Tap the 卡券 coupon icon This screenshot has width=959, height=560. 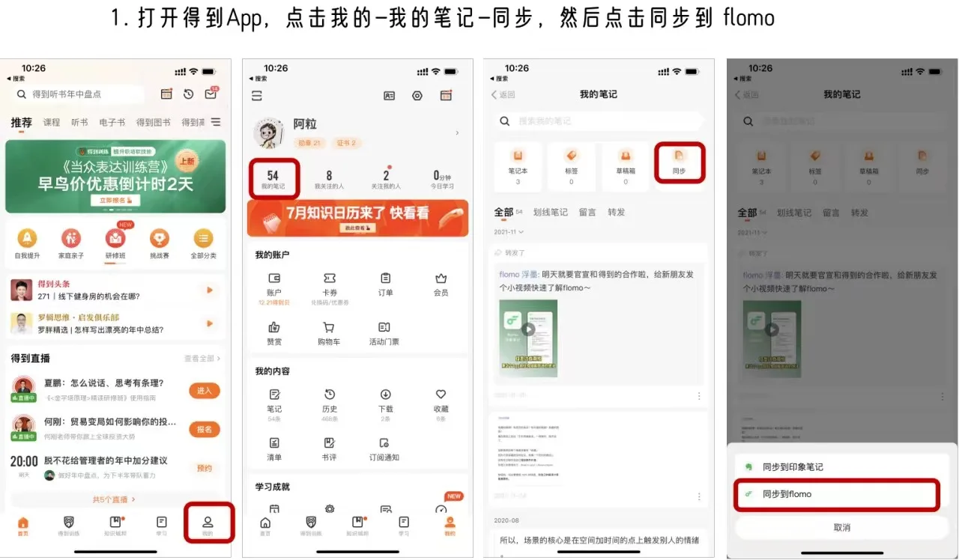329,283
